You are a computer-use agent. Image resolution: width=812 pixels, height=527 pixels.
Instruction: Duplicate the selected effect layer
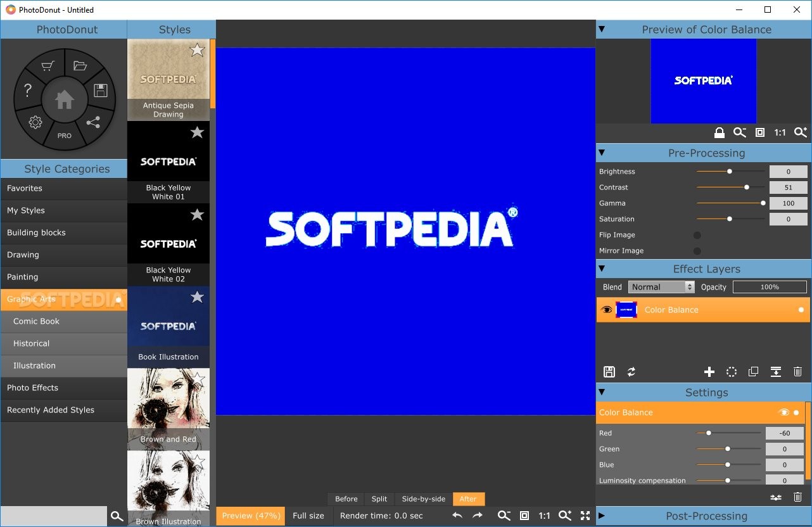(x=754, y=372)
